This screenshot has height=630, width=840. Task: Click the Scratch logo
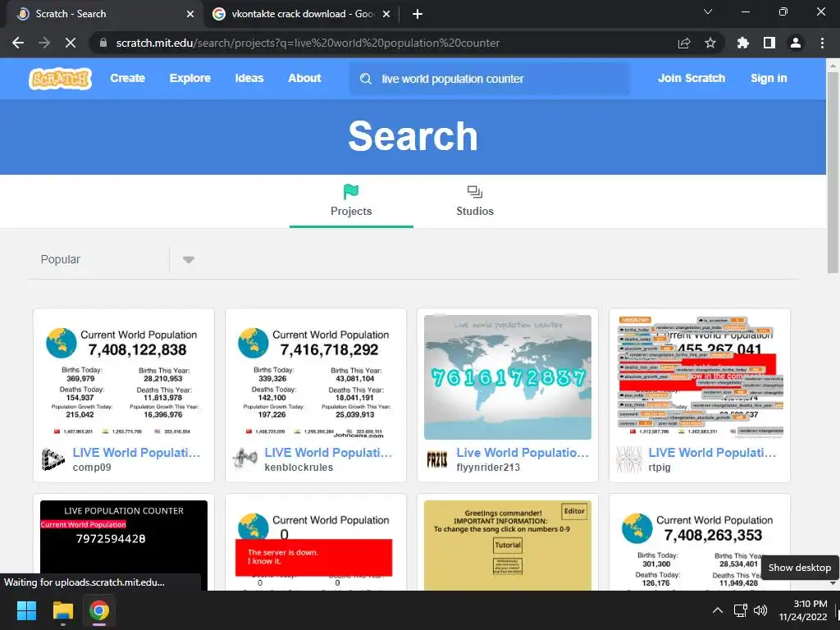(60, 78)
